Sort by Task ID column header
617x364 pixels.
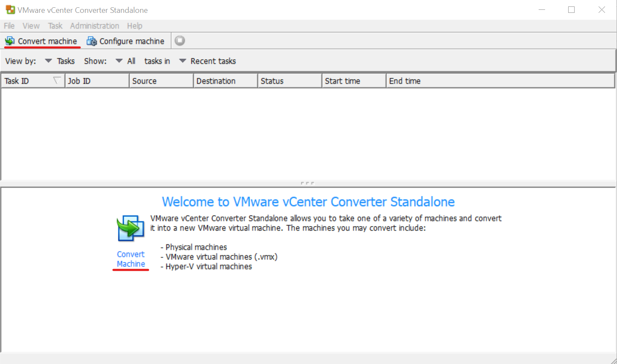[33, 81]
